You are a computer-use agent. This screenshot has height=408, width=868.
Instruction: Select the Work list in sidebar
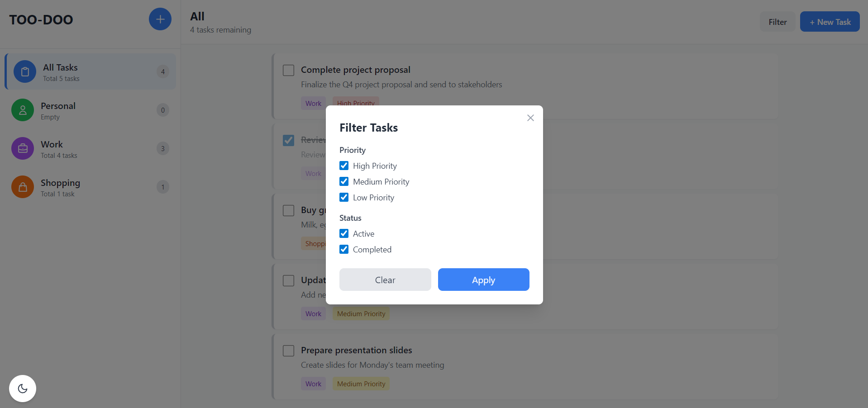[91, 148]
